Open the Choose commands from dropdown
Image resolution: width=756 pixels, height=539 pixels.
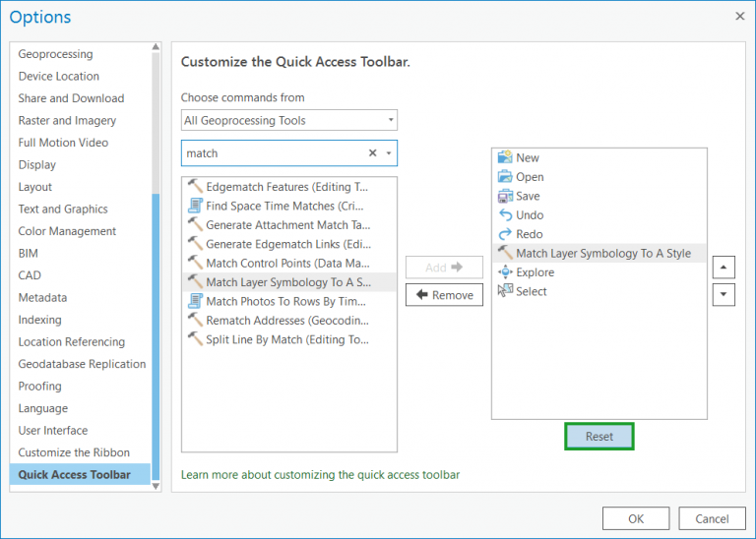pyautogui.click(x=289, y=121)
